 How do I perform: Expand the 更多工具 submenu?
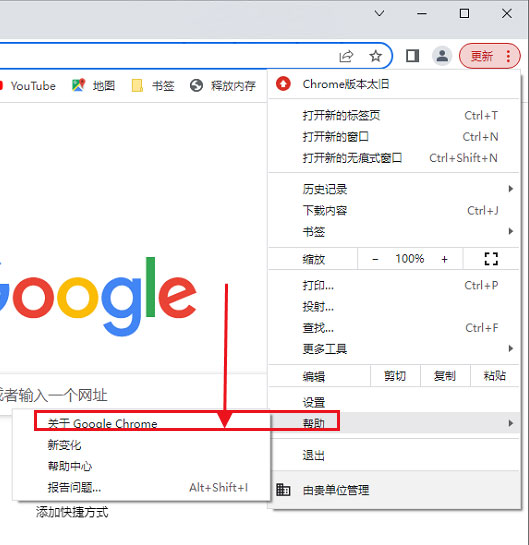click(394, 349)
